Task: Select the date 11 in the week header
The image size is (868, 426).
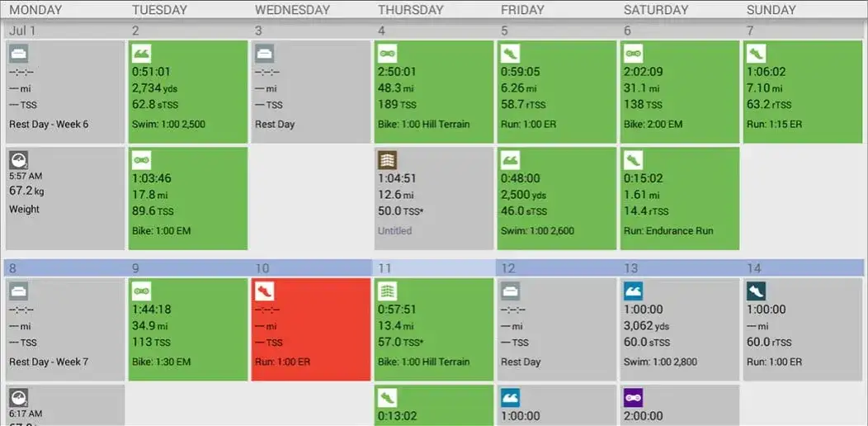Action: (x=384, y=268)
